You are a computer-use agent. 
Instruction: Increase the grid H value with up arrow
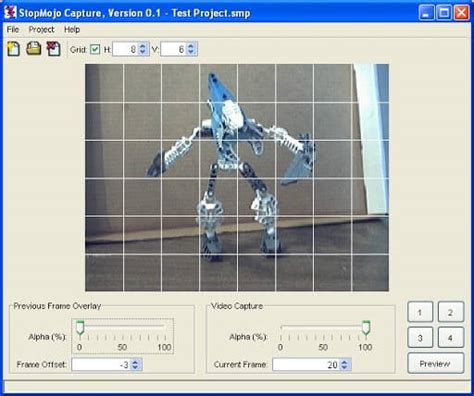coord(143,46)
